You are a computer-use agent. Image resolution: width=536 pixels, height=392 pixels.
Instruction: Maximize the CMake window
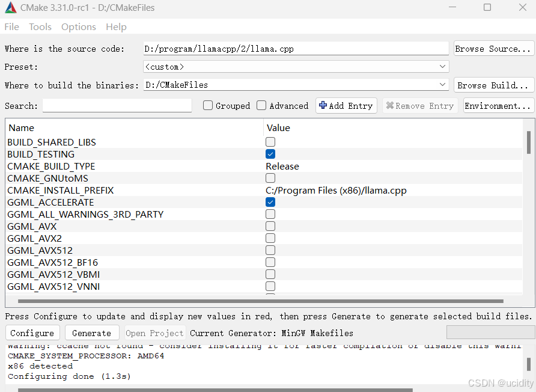tap(487, 7)
